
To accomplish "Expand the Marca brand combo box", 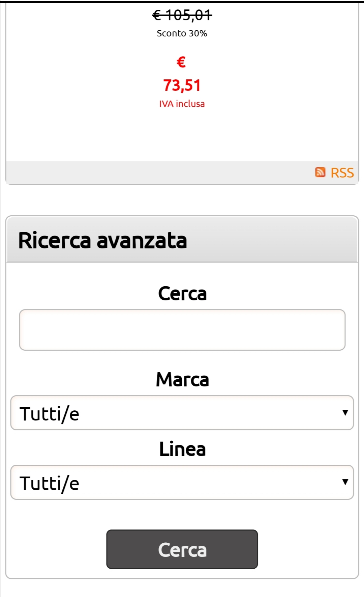I will [x=182, y=413].
